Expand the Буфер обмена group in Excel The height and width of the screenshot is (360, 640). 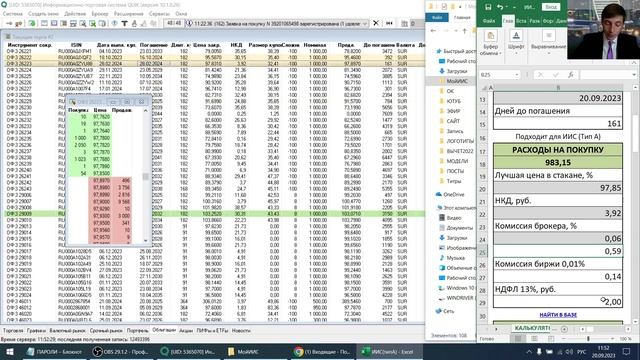(491, 44)
